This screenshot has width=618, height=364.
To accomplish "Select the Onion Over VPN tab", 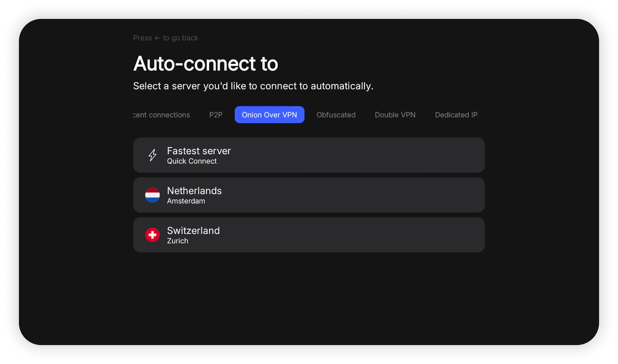I will pyautogui.click(x=269, y=115).
